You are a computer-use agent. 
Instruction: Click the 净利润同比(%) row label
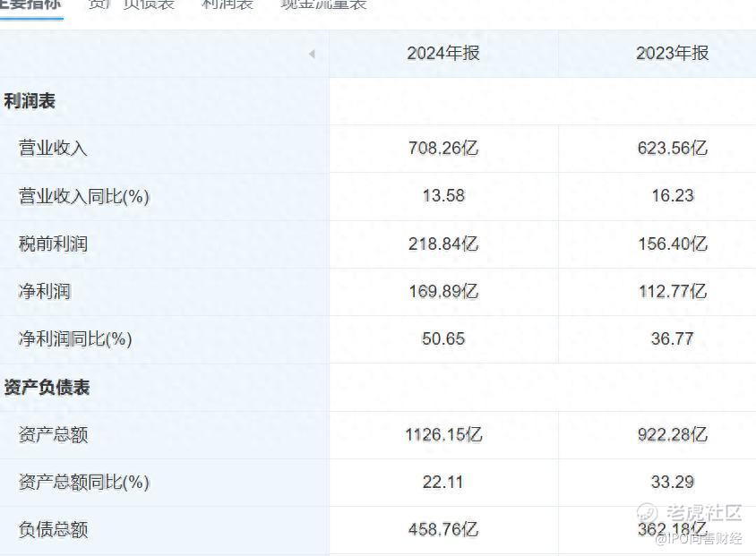75,338
